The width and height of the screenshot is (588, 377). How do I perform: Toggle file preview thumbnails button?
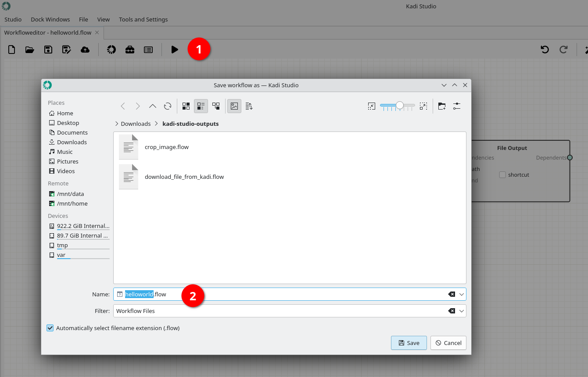click(234, 106)
